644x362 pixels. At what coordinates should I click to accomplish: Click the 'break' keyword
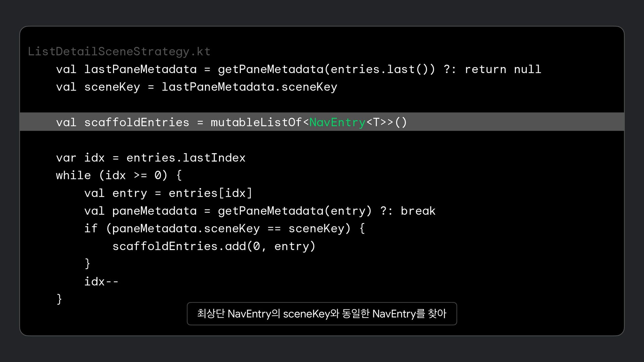pos(418,211)
